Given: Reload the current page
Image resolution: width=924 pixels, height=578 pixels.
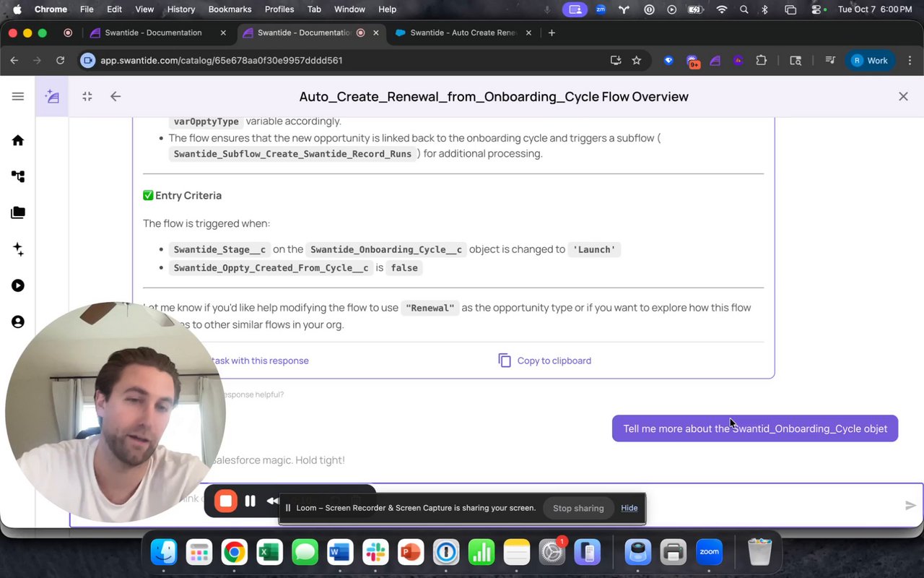Looking at the screenshot, I should coord(61,61).
